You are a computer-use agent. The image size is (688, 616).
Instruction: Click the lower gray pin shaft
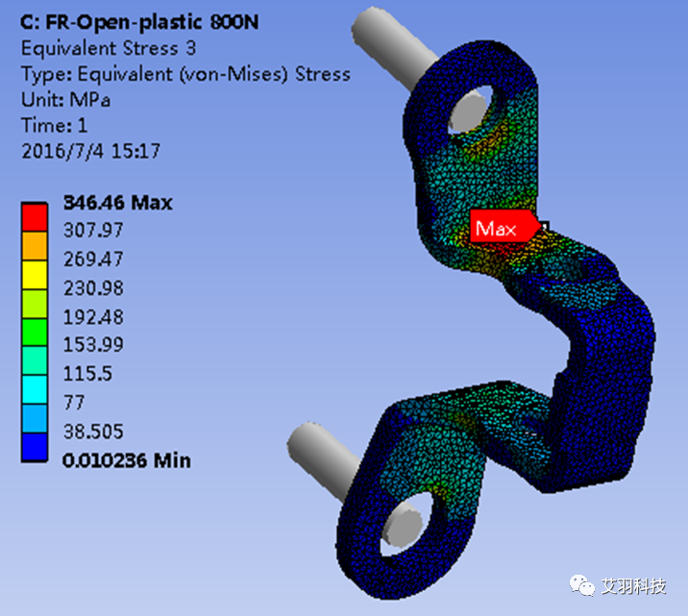click(325, 458)
